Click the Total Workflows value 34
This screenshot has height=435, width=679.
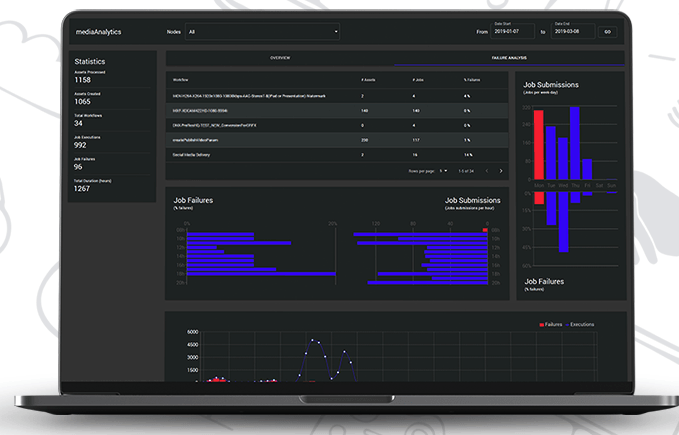pos(78,123)
